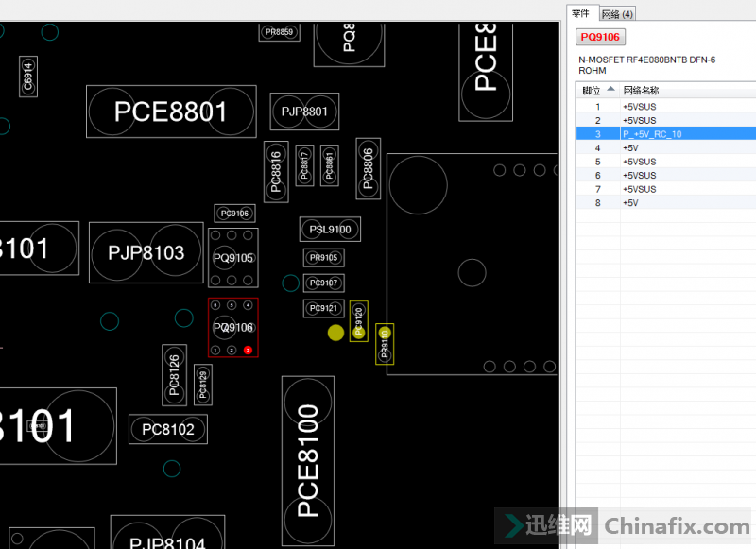Click the red highlighted pin 3 on PQ9106

tap(248, 351)
